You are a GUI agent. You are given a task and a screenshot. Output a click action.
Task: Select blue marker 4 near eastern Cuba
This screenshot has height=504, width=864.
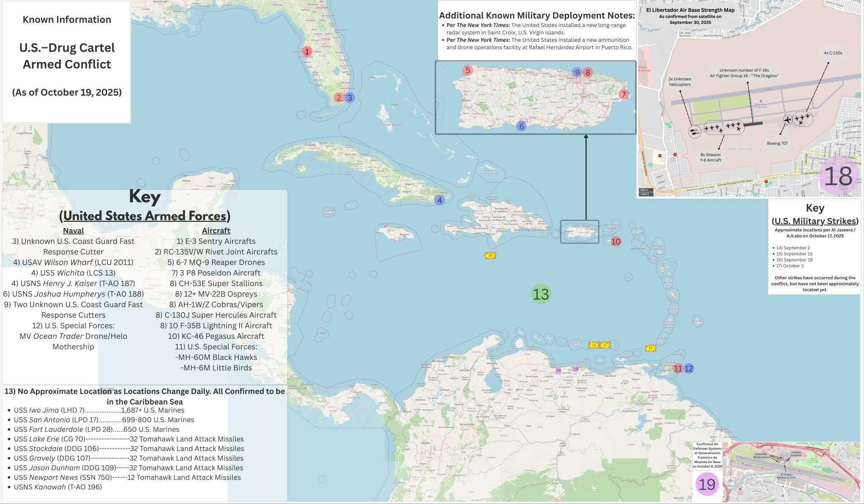tap(439, 199)
